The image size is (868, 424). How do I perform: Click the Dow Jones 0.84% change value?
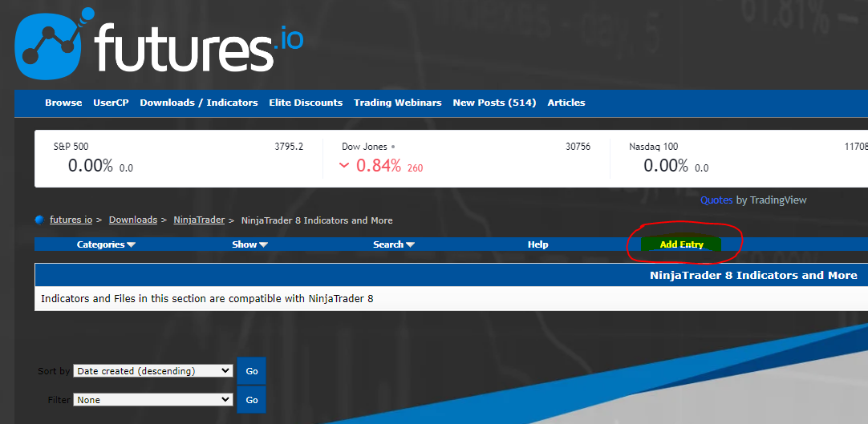379,165
